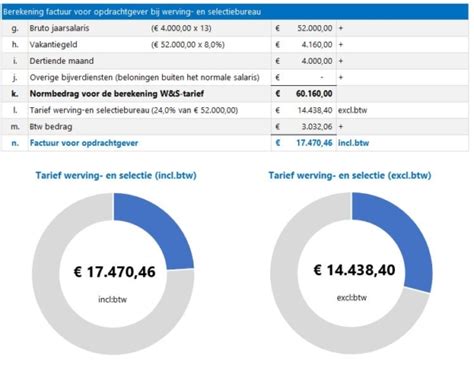This screenshot has width=474, height=368.
Task: Click the center label '€ 17.470,46'
Action: [114, 272]
